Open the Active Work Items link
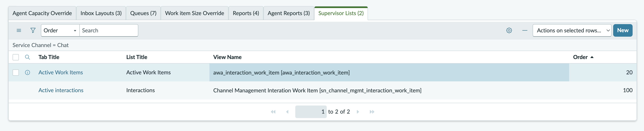Screen dimensions: 644x131 [61, 72]
